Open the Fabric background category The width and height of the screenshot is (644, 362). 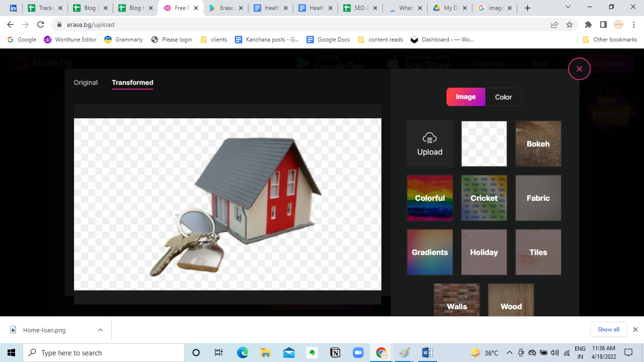point(538,198)
